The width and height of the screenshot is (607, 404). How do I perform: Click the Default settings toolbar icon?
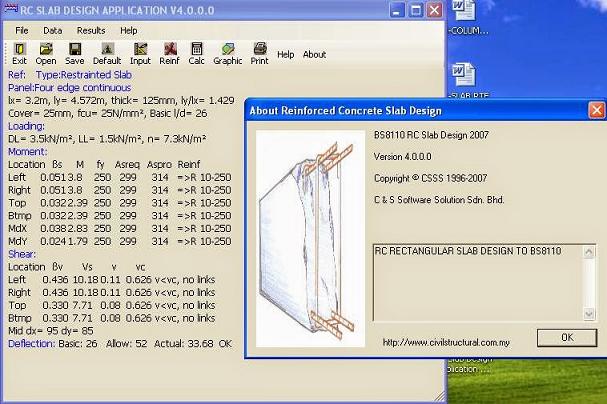click(x=106, y=53)
